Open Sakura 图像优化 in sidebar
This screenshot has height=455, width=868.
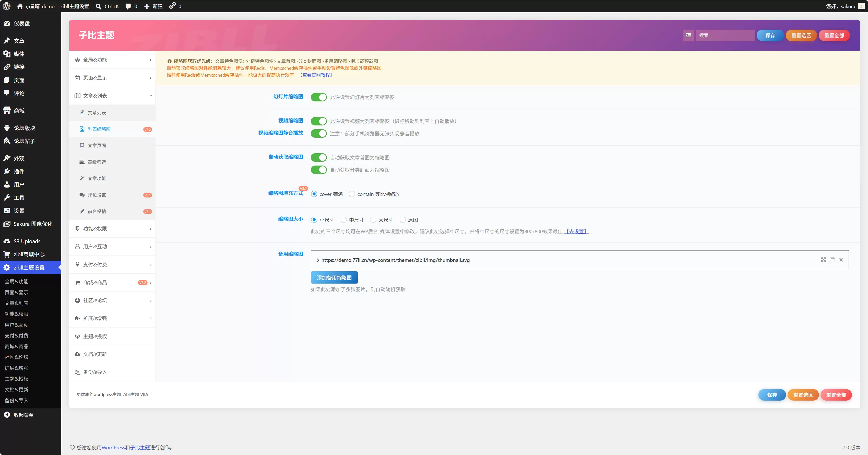click(x=31, y=224)
